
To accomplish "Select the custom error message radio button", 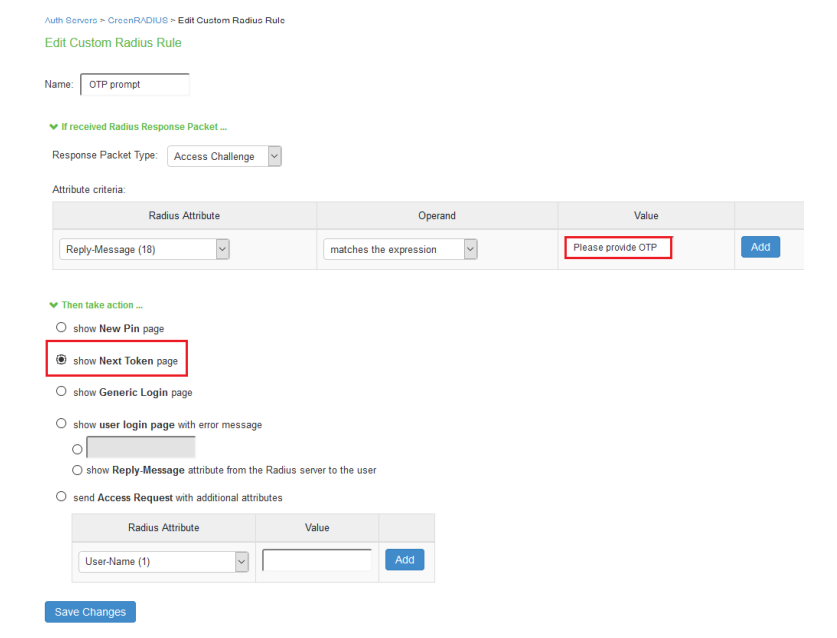I will (77, 448).
